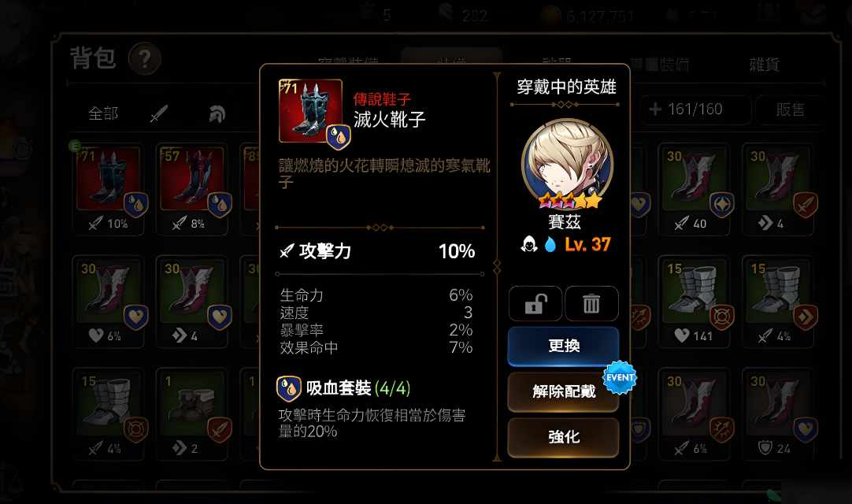This screenshot has width=852, height=504.
Task: Open the backpack help question mark
Action: (145, 59)
